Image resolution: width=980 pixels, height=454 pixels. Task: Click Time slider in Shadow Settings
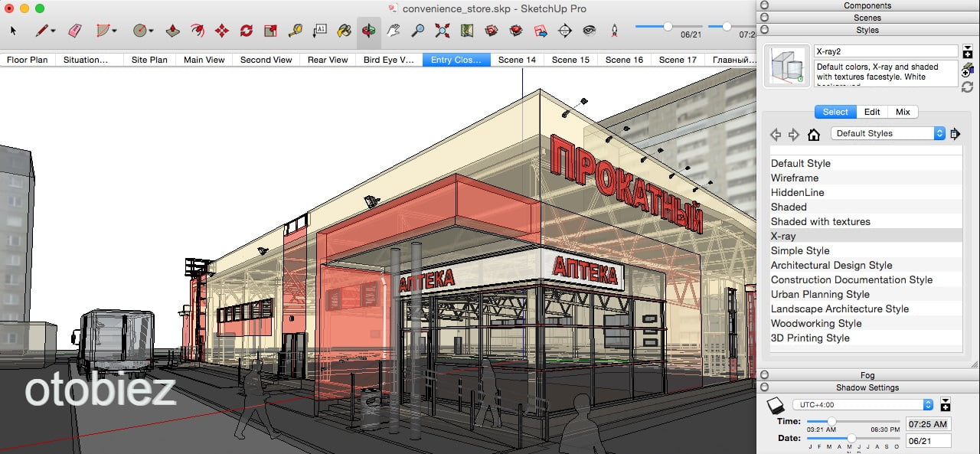tap(854, 421)
